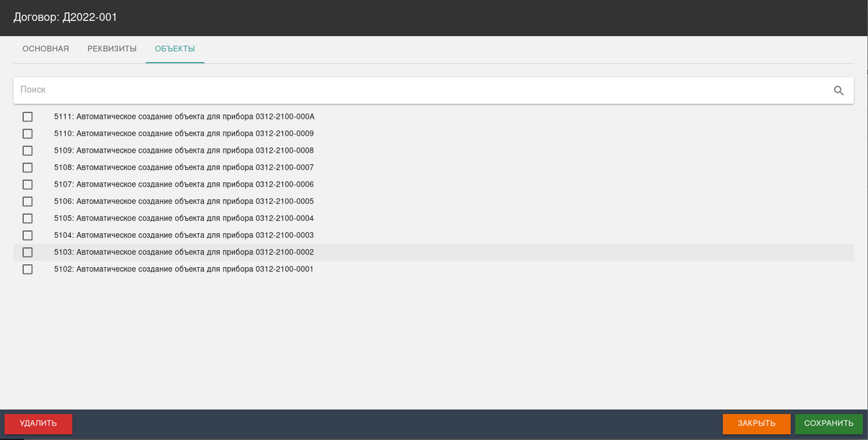Focus the Поиск search input field
The width and height of the screenshot is (868, 440).
pyautogui.click(x=420, y=90)
